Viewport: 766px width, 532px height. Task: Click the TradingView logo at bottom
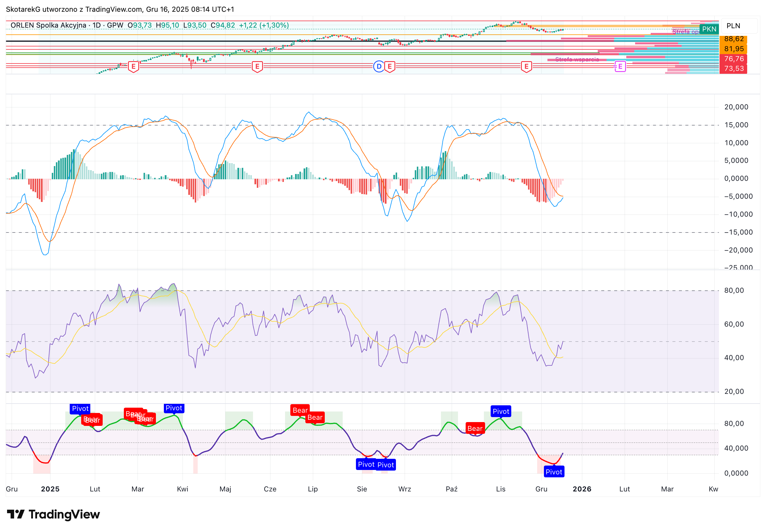pos(53,514)
